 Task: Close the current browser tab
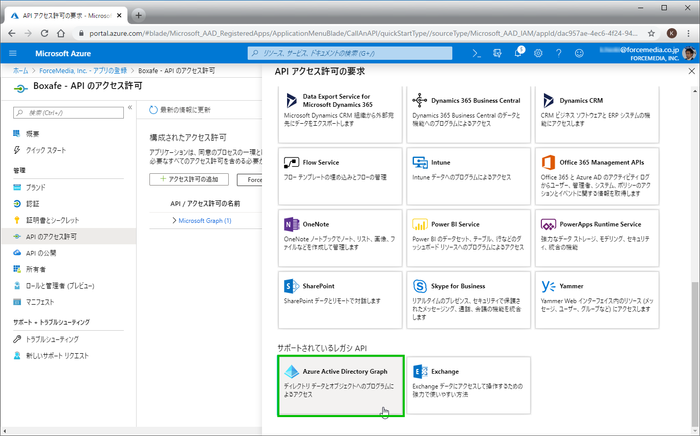pyautogui.click(x=119, y=15)
